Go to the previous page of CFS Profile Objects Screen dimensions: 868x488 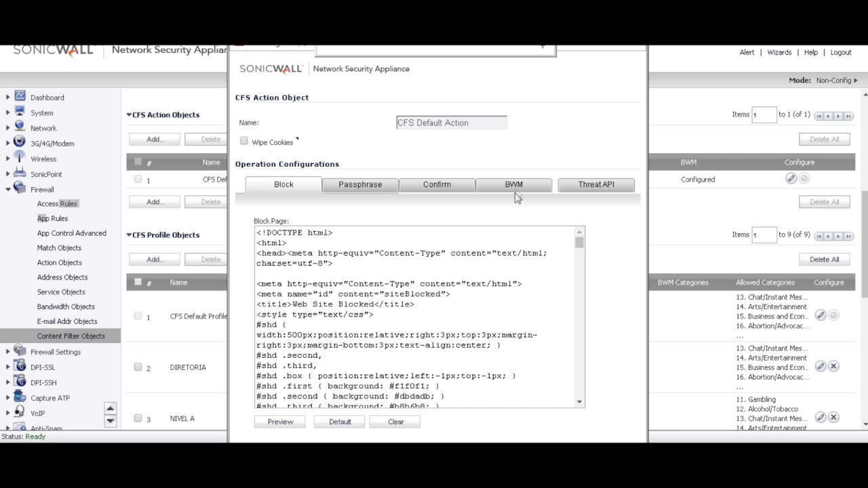tap(829, 236)
